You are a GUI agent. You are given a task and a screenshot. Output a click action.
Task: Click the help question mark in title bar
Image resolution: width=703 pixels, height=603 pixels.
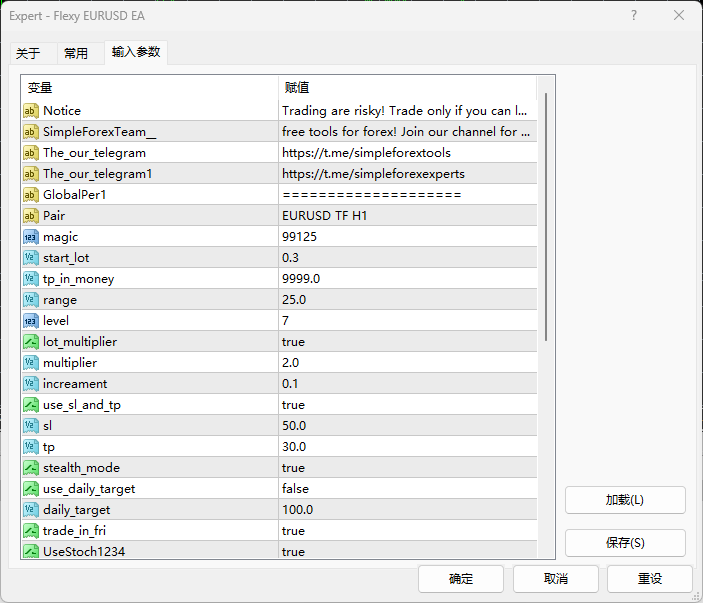(x=634, y=16)
